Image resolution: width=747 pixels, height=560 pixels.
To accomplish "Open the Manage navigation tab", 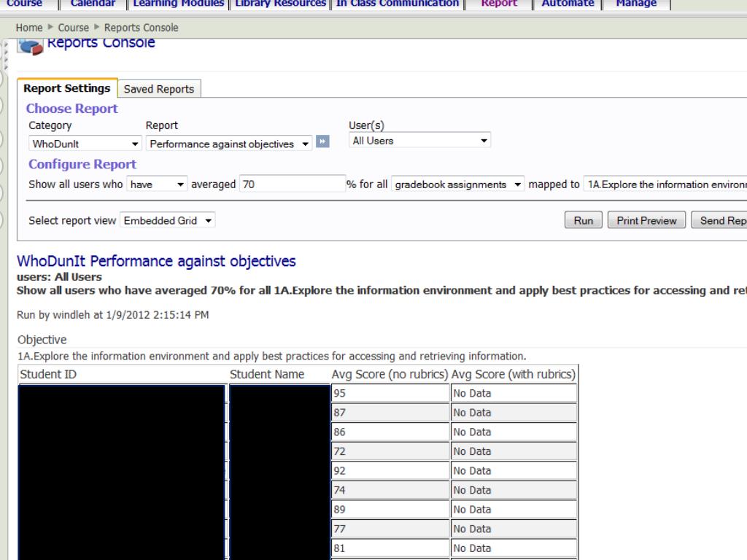I will 636,4.
